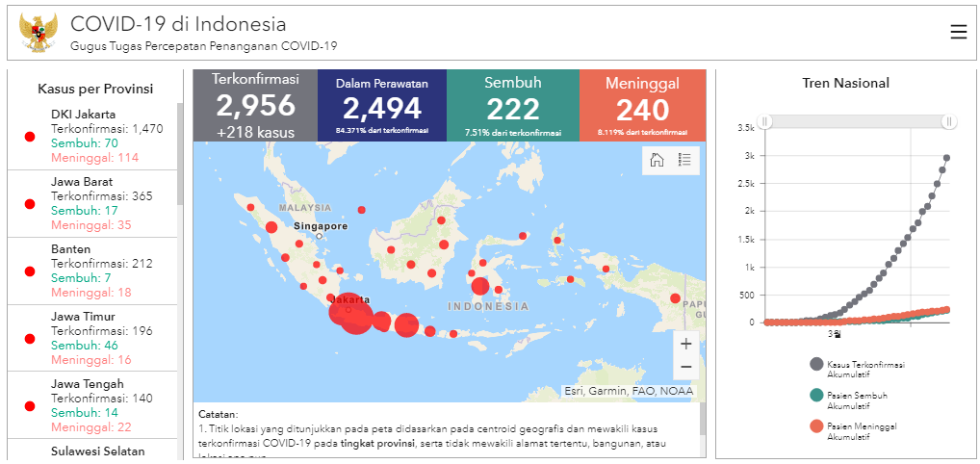Select Jawa Timur province entry
This screenshot has height=464, width=980.
pyautogui.click(x=92, y=338)
